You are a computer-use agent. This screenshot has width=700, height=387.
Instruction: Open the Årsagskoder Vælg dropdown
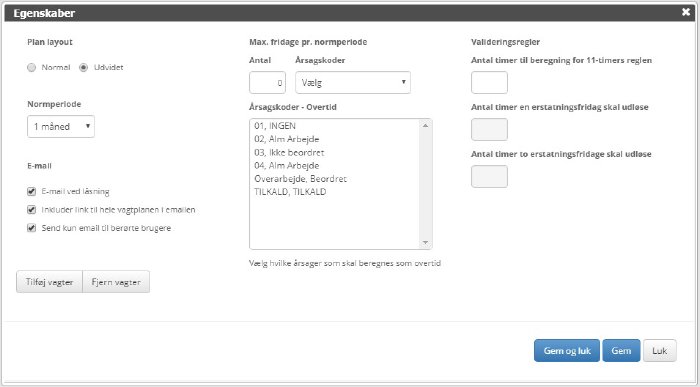coord(353,83)
